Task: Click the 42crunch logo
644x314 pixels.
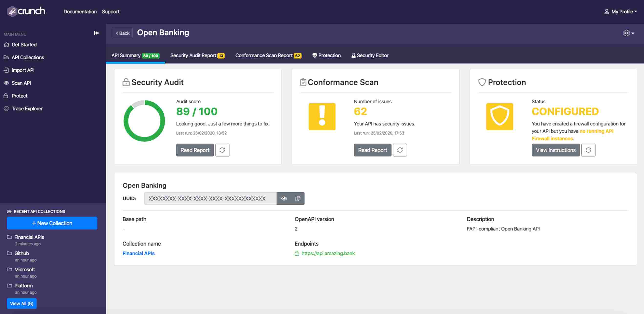Action: (x=26, y=11)
